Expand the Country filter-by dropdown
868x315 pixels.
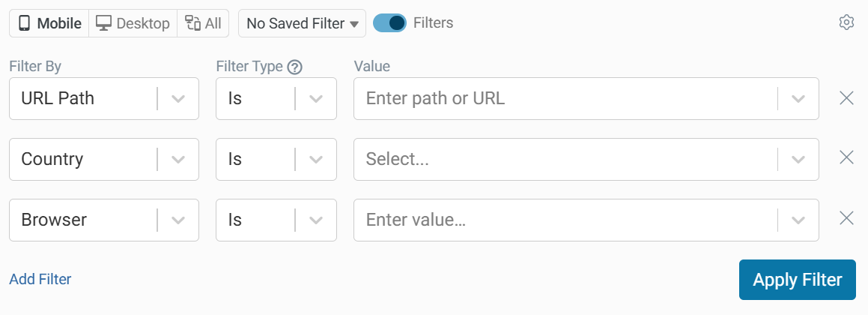tap(178, 159)
